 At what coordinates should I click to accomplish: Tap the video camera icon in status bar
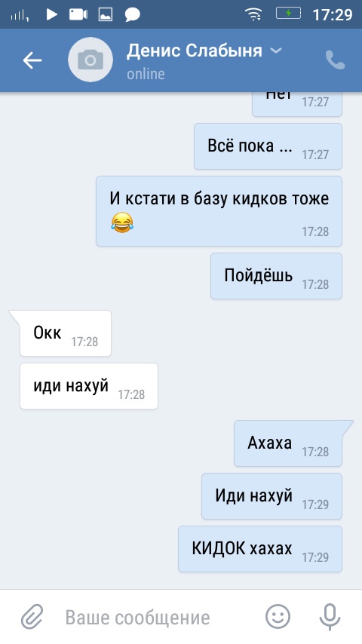coord(78,15)
